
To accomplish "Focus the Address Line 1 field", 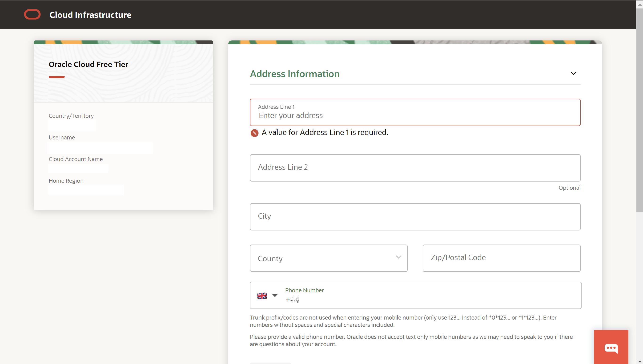I will tap(415, 112).
